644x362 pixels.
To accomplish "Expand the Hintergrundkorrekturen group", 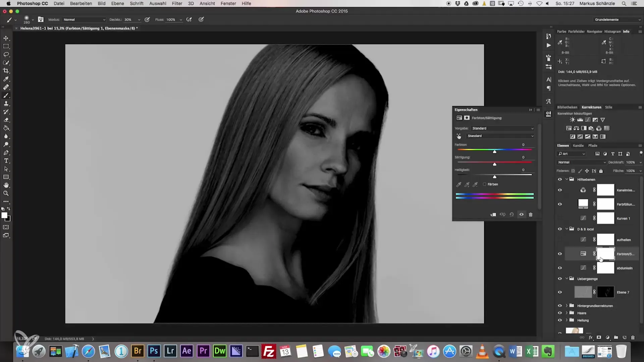I will point(567,306).
